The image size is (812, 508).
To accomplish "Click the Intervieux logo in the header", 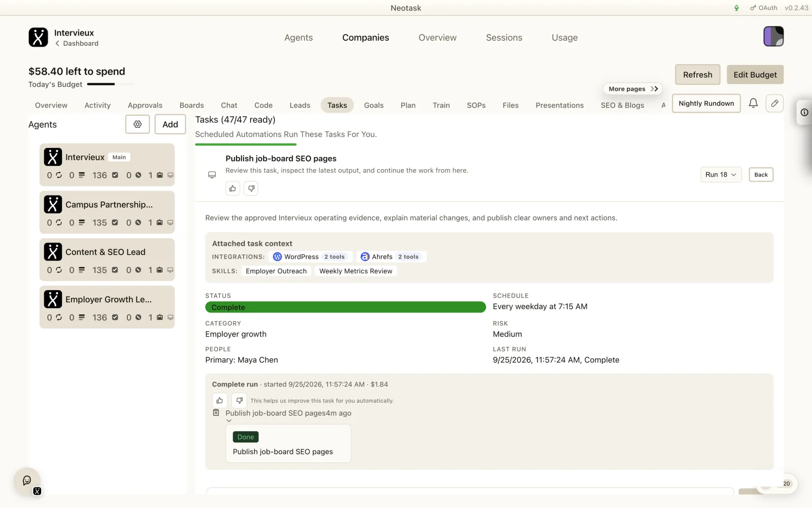I will pos(38,37).
